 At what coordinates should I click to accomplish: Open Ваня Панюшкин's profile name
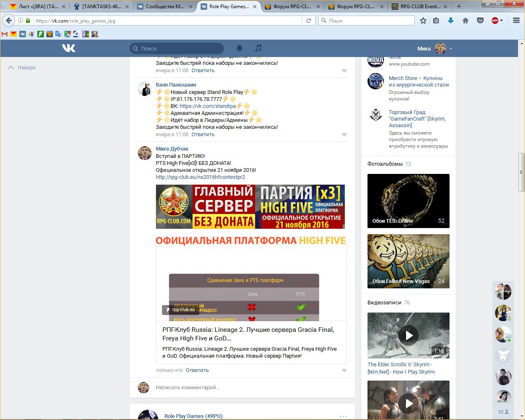pyautogui.click(x=176, y=85)
